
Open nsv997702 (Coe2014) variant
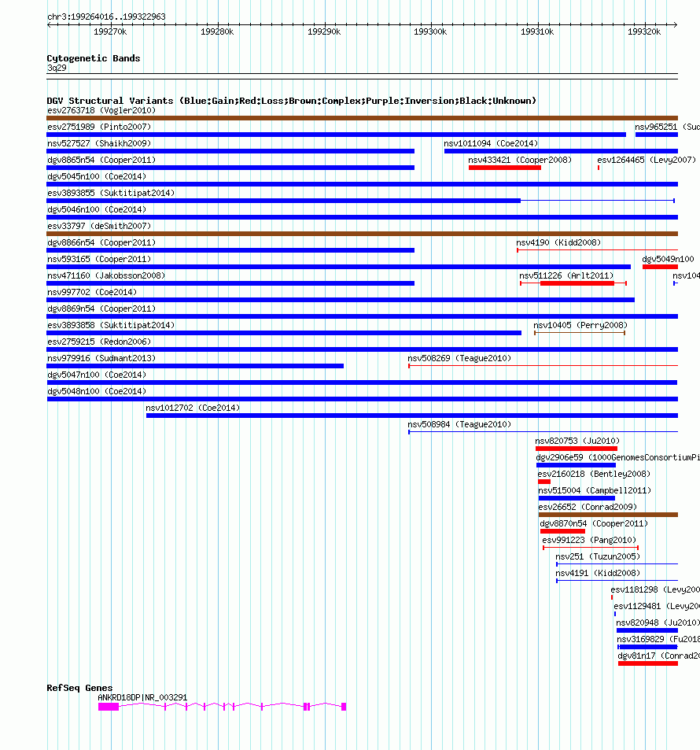[92, 292]
